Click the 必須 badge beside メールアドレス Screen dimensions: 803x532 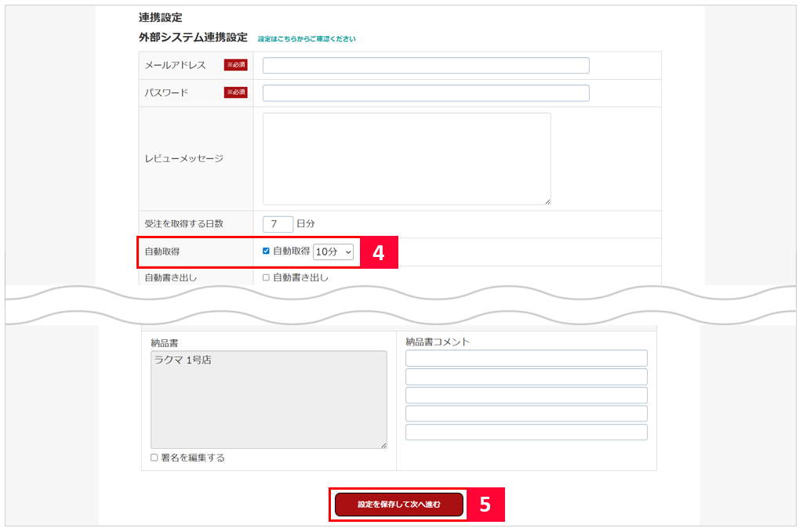pyautogui.click(x=236, y=65)
